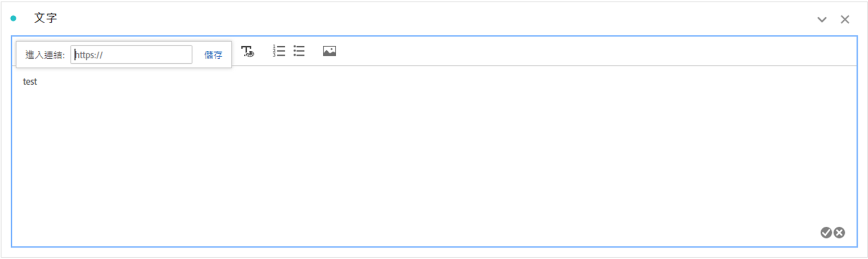This screenshot has height=259, width=868.
Task: Place cursor in the word test
Action: tap(30, 82)
